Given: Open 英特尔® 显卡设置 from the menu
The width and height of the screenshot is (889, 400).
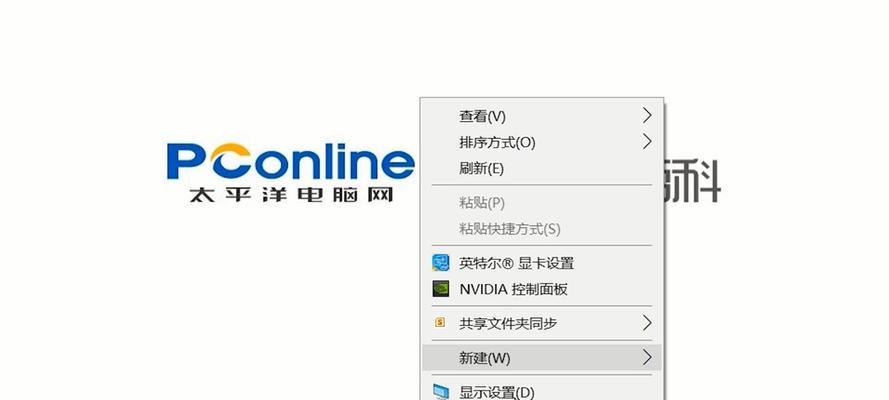Looking at the screenshot, I should pyautogui.click(x=541, y=263).
